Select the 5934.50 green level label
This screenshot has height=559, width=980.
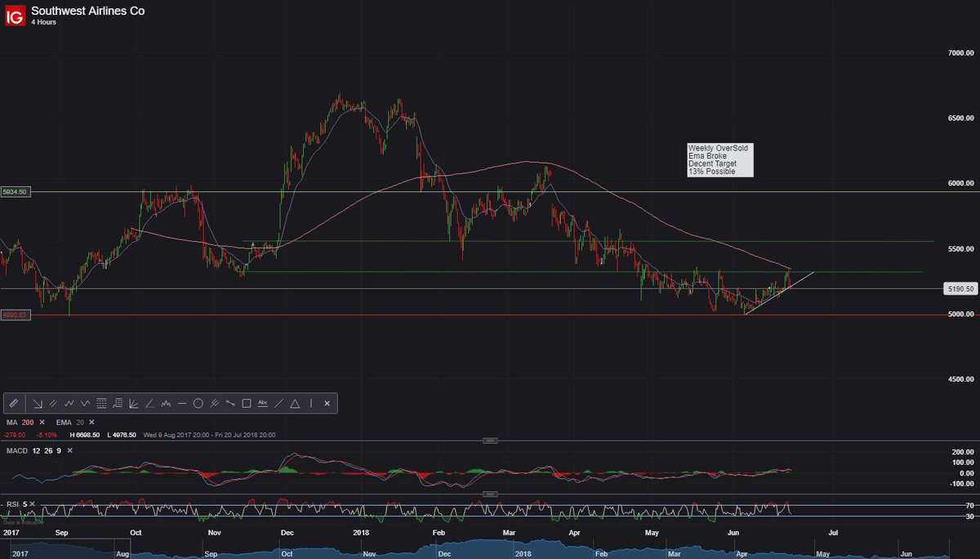tap(16, 192)
